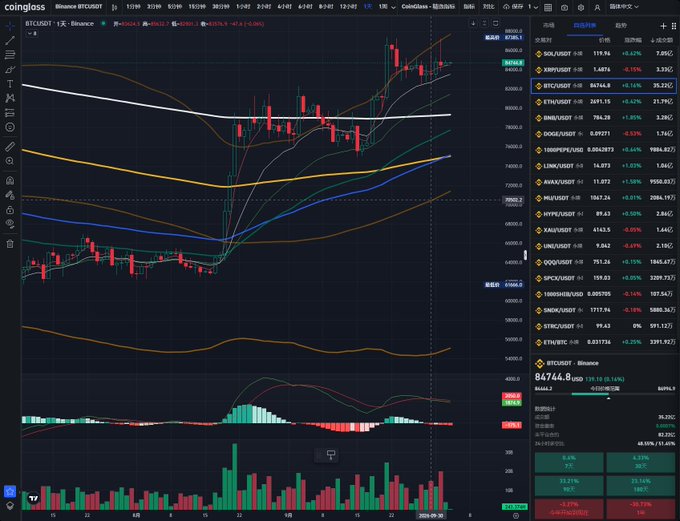The image size is (680, 521).
Task: Switch to the 1分钟 timeframe
Action: coord(133,7)
